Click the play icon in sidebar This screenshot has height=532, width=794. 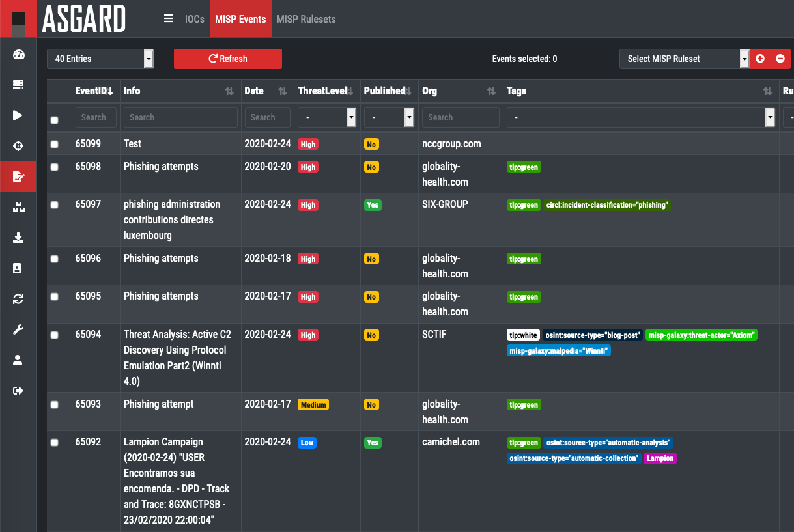18,115
